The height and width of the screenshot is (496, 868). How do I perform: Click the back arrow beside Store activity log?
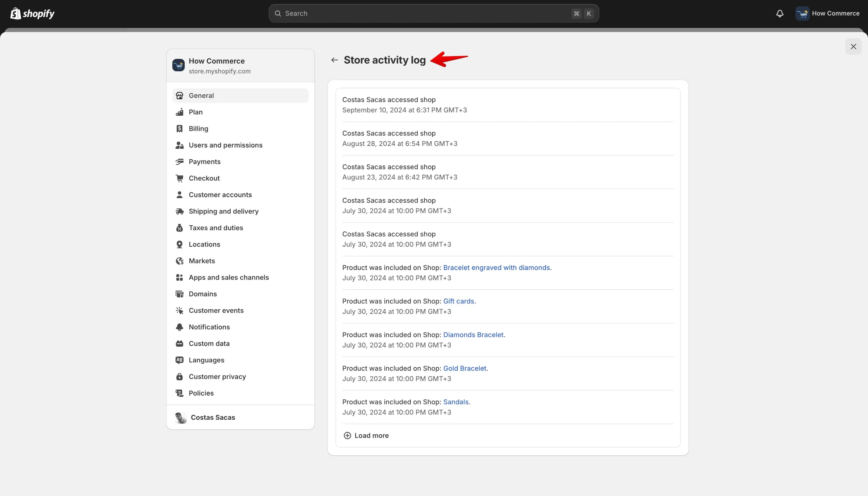click(x=334, y=60)
